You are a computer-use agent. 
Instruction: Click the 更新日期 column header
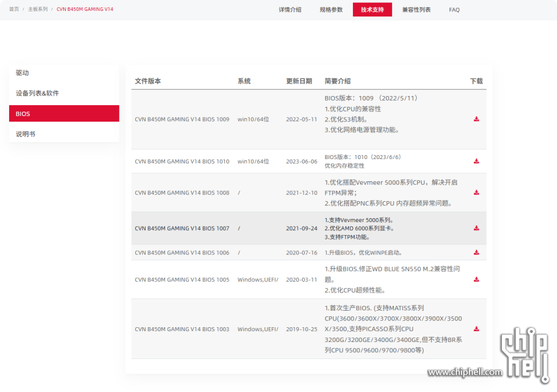[x=299, y=81]
